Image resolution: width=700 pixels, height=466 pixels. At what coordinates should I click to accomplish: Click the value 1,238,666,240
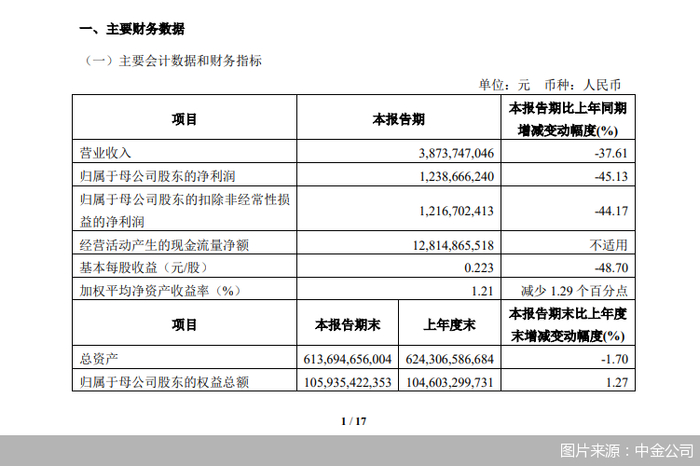456,176
